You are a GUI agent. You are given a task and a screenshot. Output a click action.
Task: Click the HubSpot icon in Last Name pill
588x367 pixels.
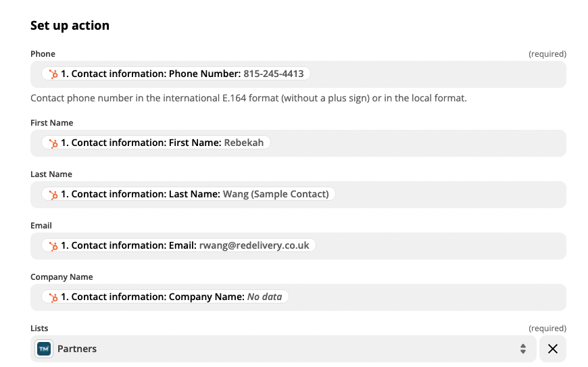coord(53,194)
